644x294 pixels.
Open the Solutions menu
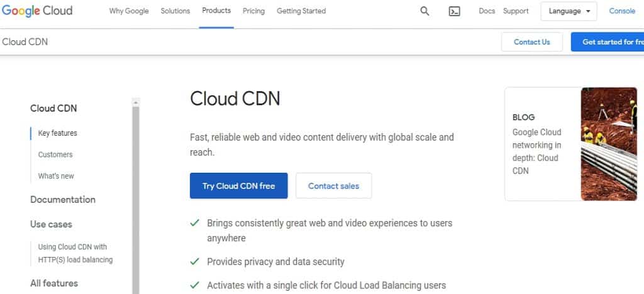click(x=175, y=11)
